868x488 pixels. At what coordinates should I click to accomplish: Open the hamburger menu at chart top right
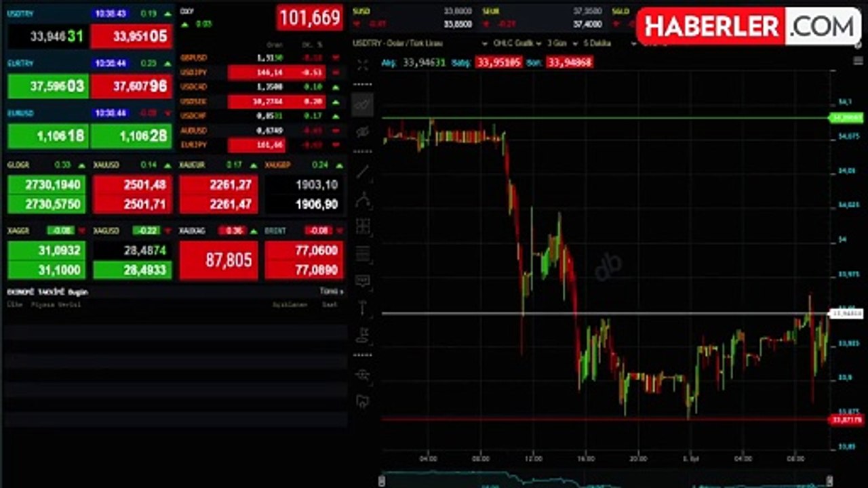tap(858, 61)
